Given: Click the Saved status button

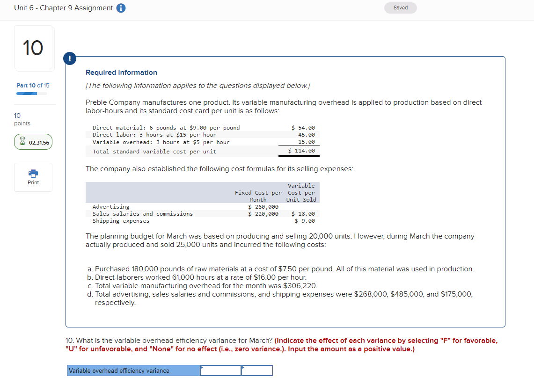Looking at the screenshot, I should 401,8.
